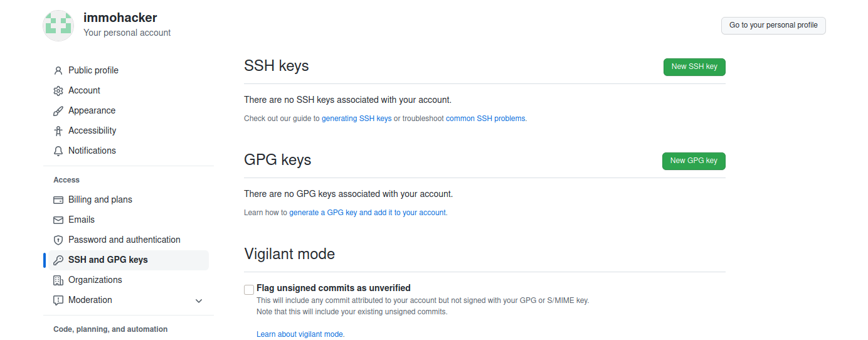
Task: Click the immohacker profile avatar
Action: tap(58, 26)
